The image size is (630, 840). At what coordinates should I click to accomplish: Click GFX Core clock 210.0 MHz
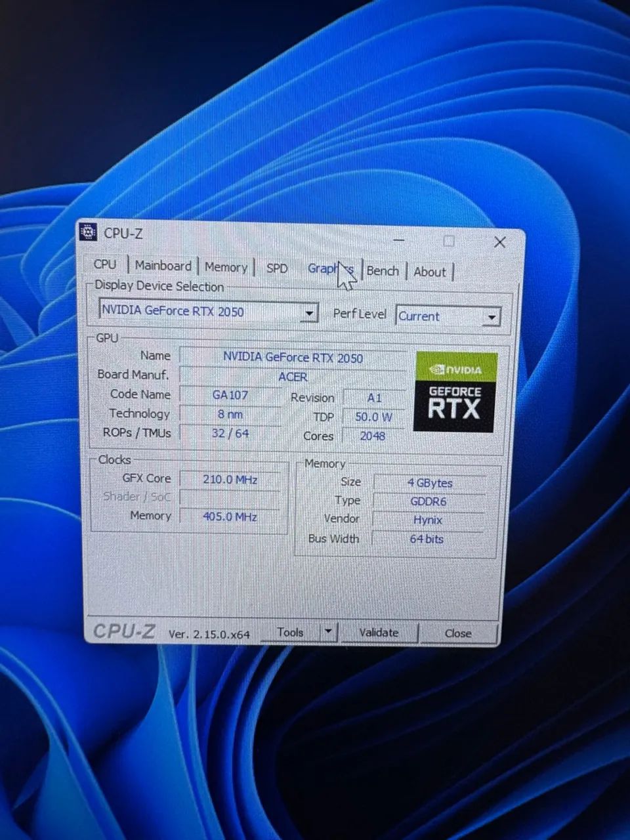click(x=230, y=480)
